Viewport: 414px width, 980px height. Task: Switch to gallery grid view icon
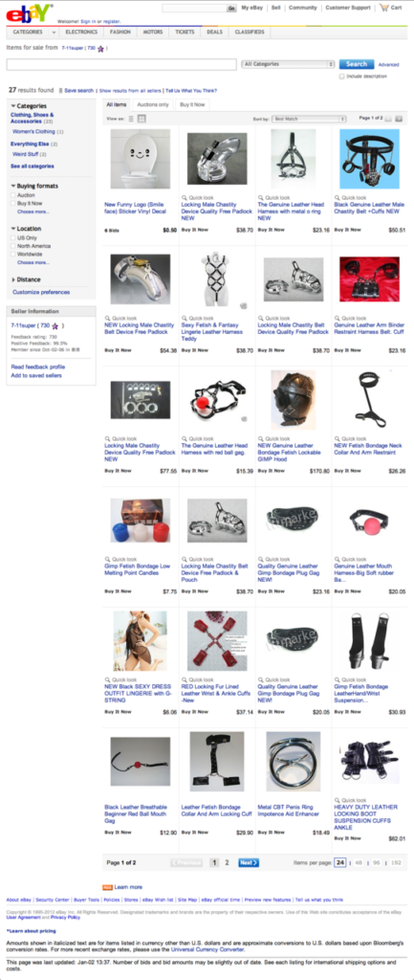pos(142,119)
